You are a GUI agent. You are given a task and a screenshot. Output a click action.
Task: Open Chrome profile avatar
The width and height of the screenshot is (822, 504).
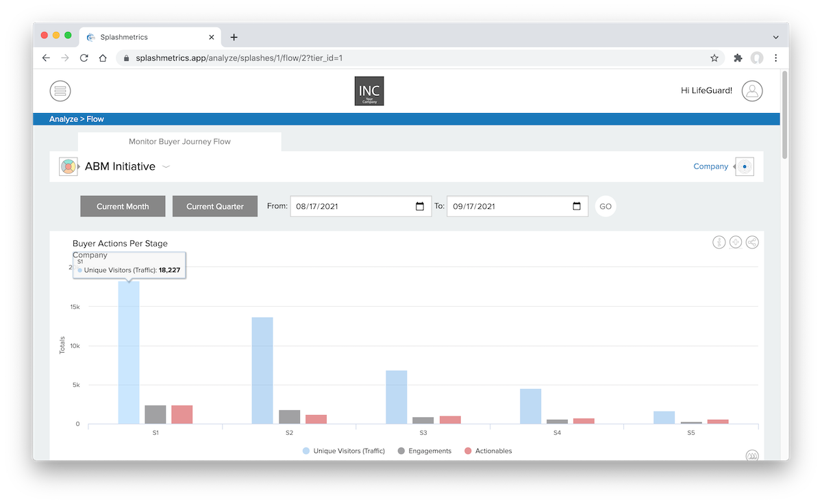pyautogui.click(x=757, y=58)
